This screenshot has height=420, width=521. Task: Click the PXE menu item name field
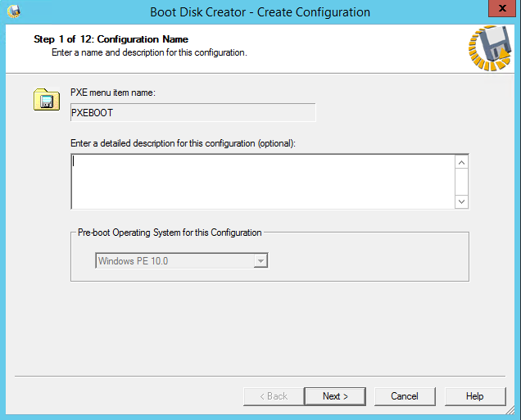(193, 112)
